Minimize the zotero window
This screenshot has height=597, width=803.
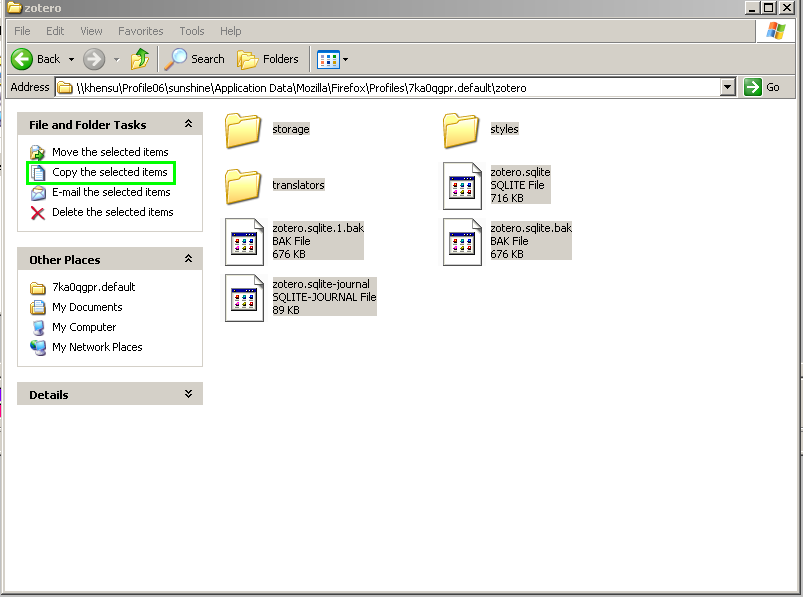pos(752,8)
